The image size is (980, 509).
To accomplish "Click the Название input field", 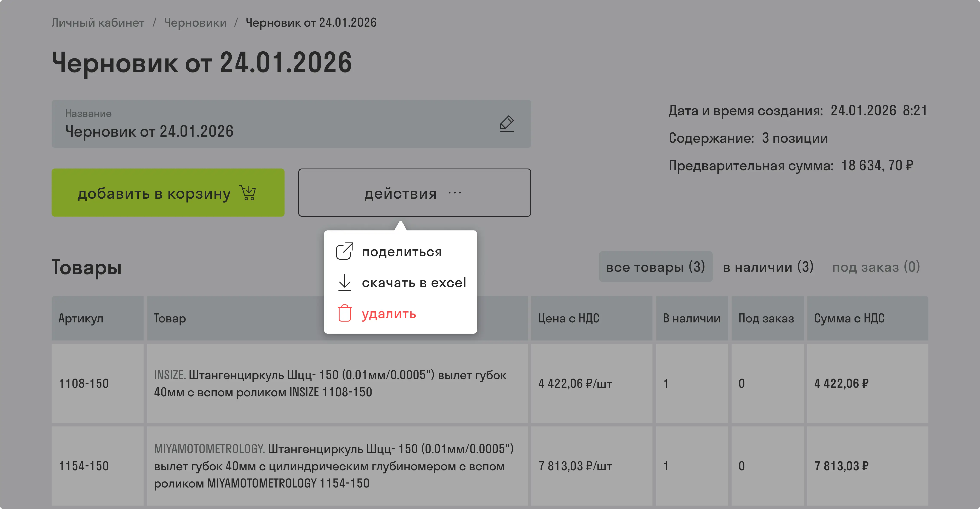I will pos(291,124).
